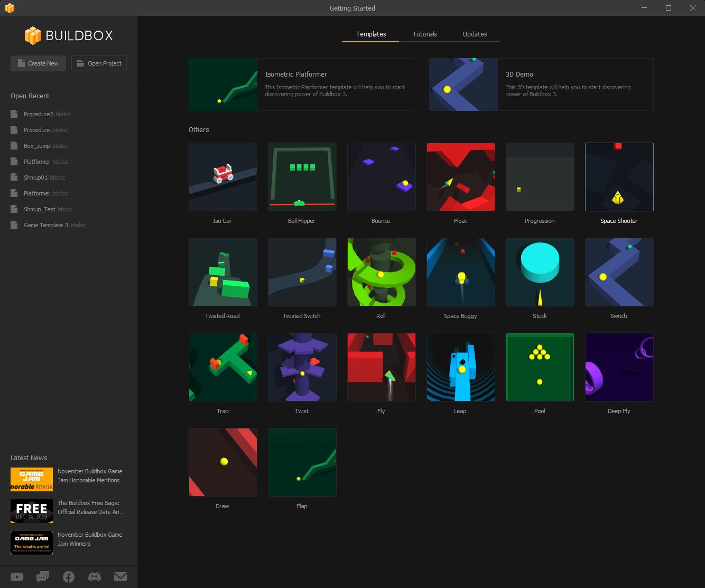Open the 3D Demo template
The height and width of the screenshot is (588, 705).
[540, 85]
